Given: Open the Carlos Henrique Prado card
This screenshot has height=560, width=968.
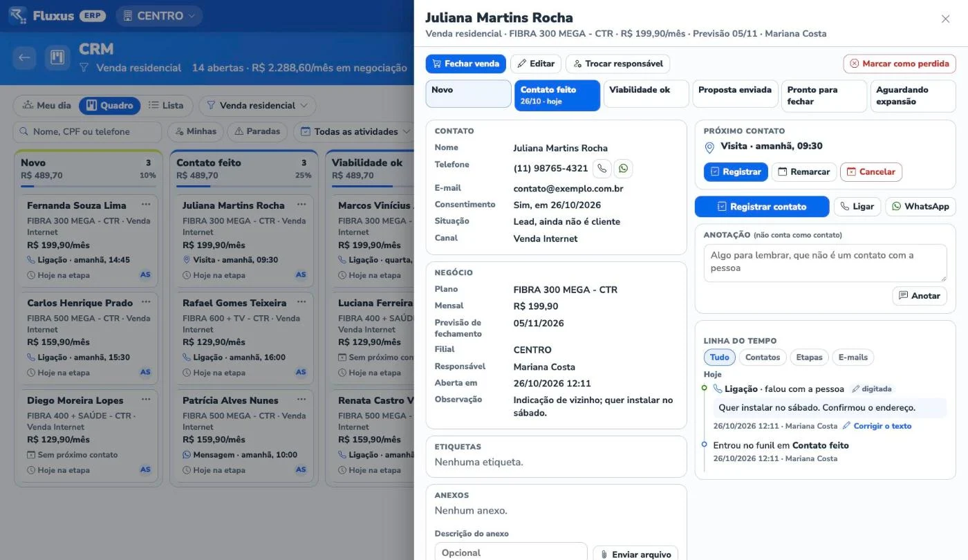Looking at the screenshot, I should (x=89, y=337).
